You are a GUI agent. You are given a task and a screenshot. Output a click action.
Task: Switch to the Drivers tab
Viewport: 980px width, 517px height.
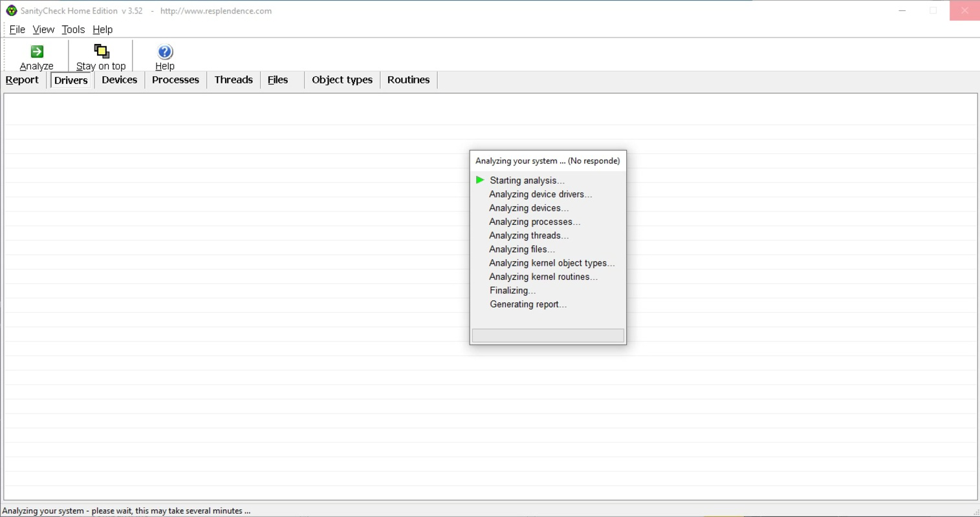71,80
